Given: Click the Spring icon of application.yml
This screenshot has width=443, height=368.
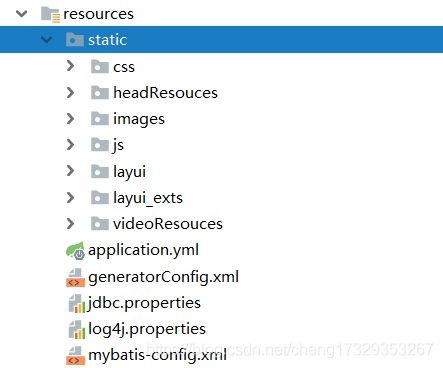Looking at the screenshot, I should [x=75, y=251].
